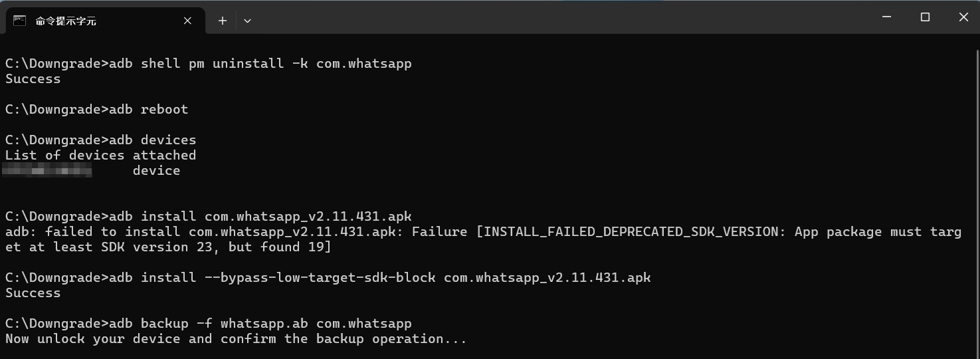Click the "List of devices attached" output
Viewport: 980px width, 359px height.
(x=101, y=156)
